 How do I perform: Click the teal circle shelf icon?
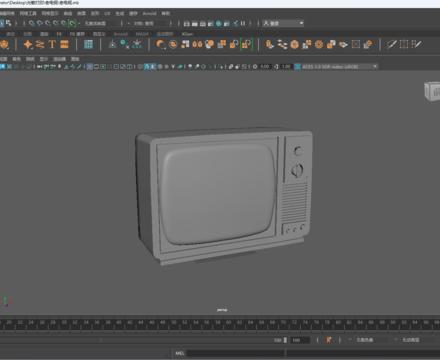point(124,44)
